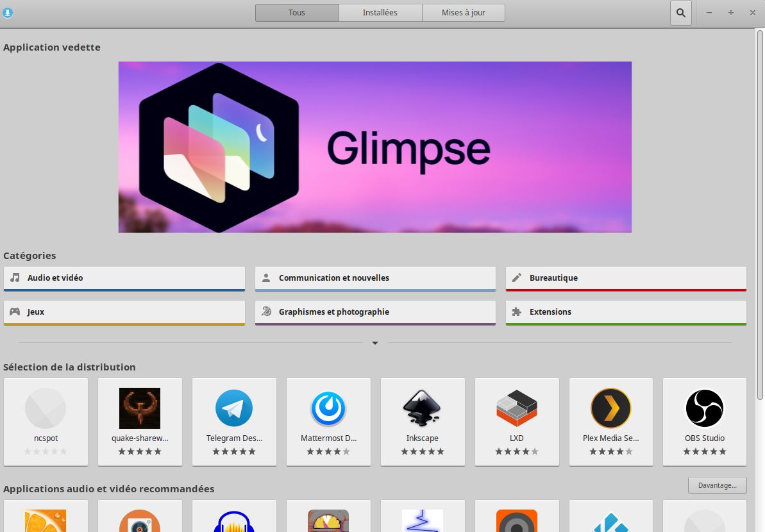Open the featured Glimpse banner
765x532 pixels.
pyautogui.click(x=374, y=147)
